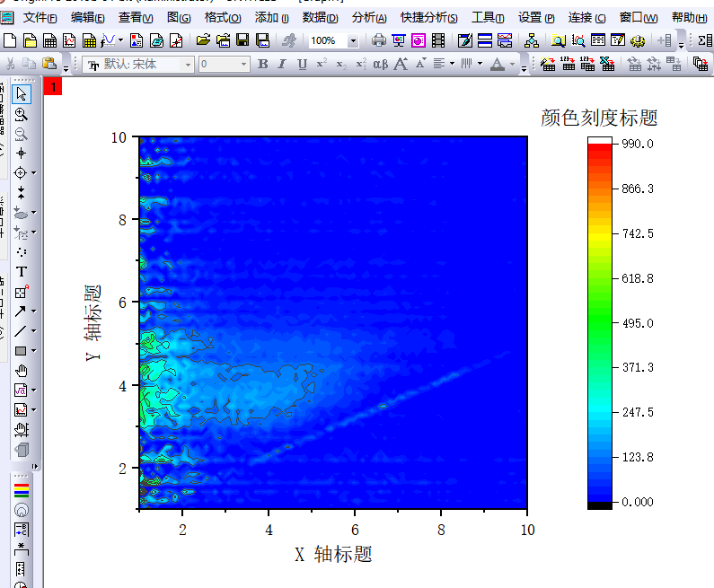Click the Save Project floppy icon
The width and height of the screenshot is (714, 588).
[x=242, y=40]
